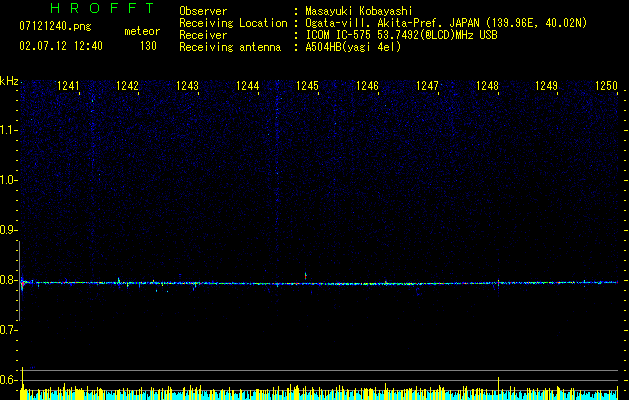Click the Receiver label
This screenshot has width=629, height=400.
[203, 35]
